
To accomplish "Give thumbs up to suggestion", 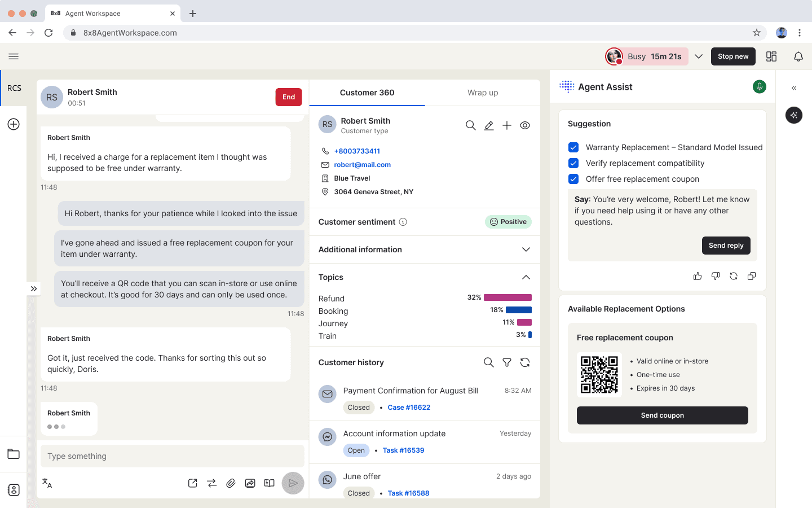I will coord(698,276).
